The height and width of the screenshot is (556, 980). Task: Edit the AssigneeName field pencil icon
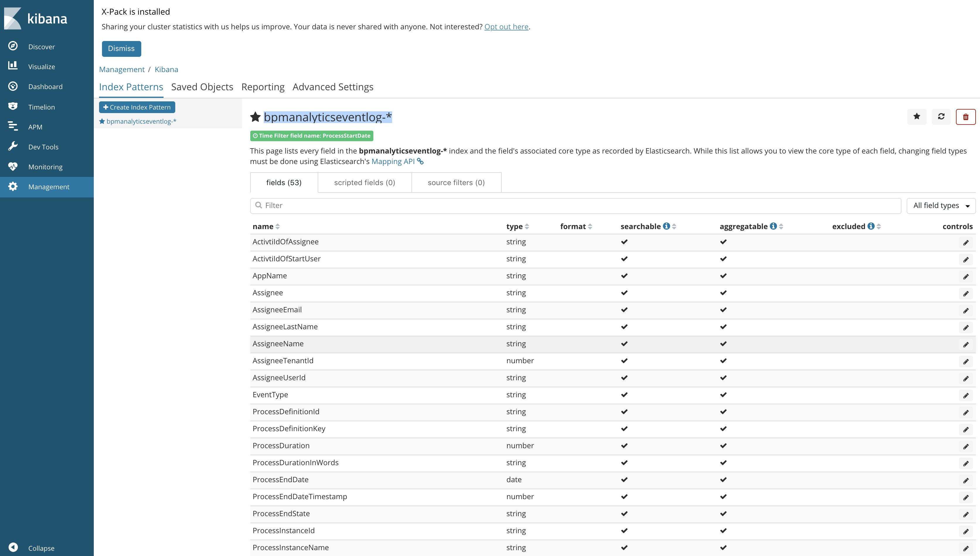(965, 344)
